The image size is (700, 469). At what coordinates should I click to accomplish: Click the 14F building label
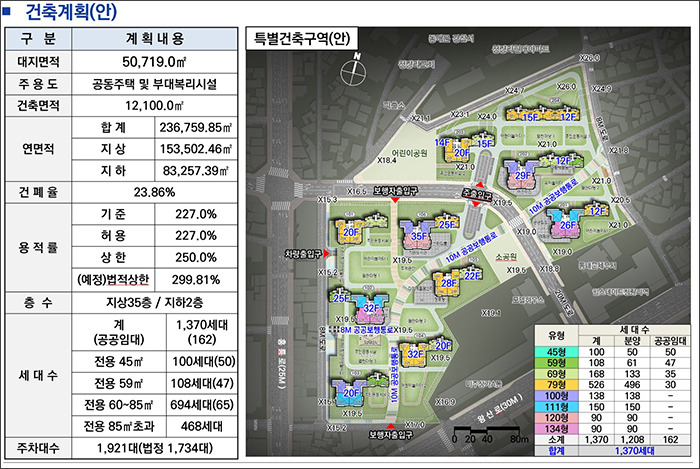[442, 142]
